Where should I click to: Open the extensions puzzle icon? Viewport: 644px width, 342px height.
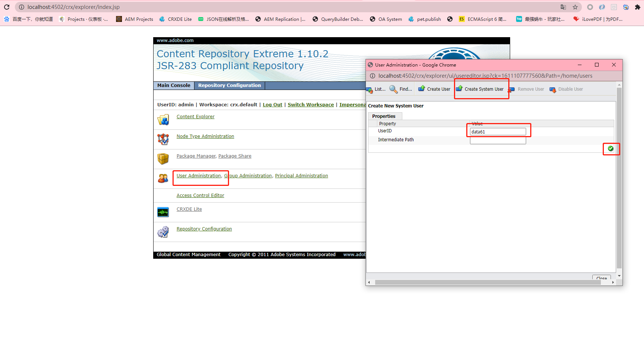point(638,7)
